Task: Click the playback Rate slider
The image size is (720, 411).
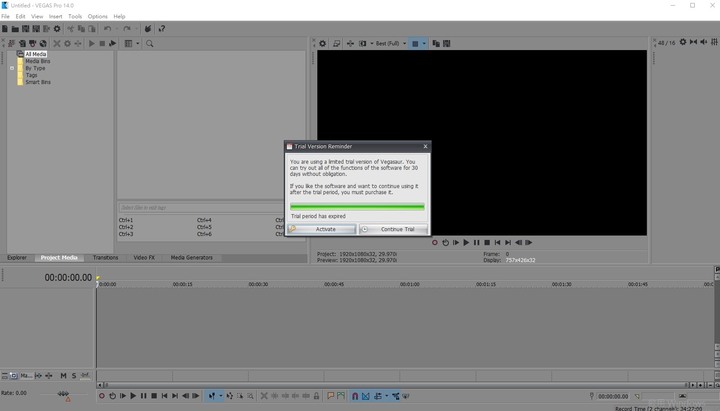Action: click(63, 394)
